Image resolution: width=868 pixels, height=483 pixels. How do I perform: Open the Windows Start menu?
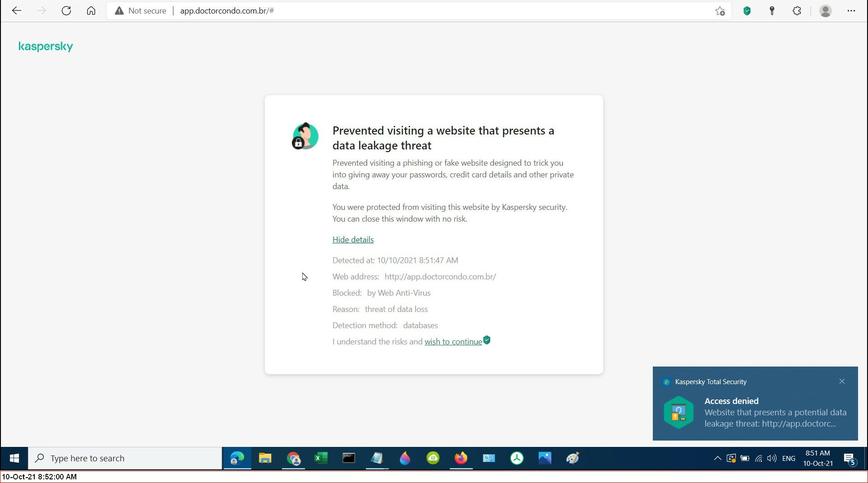pos(14,459)
